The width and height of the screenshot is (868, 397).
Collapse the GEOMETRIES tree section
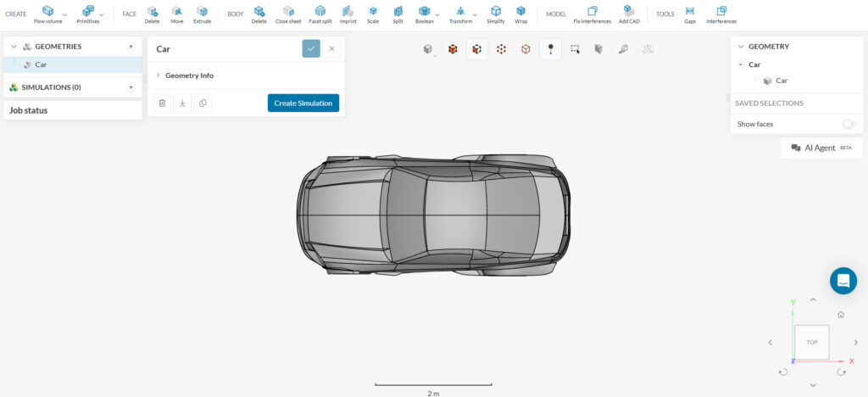point(14,47)
